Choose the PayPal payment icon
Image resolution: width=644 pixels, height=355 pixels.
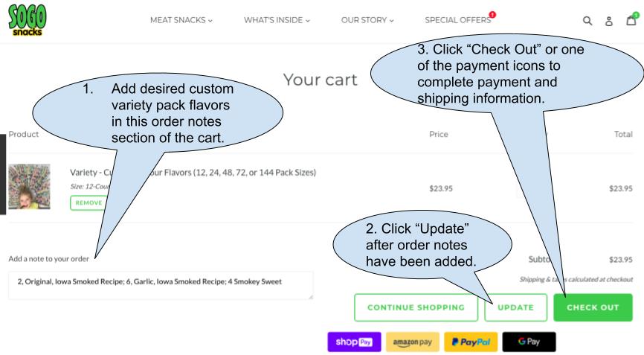[x=471, y=342]
